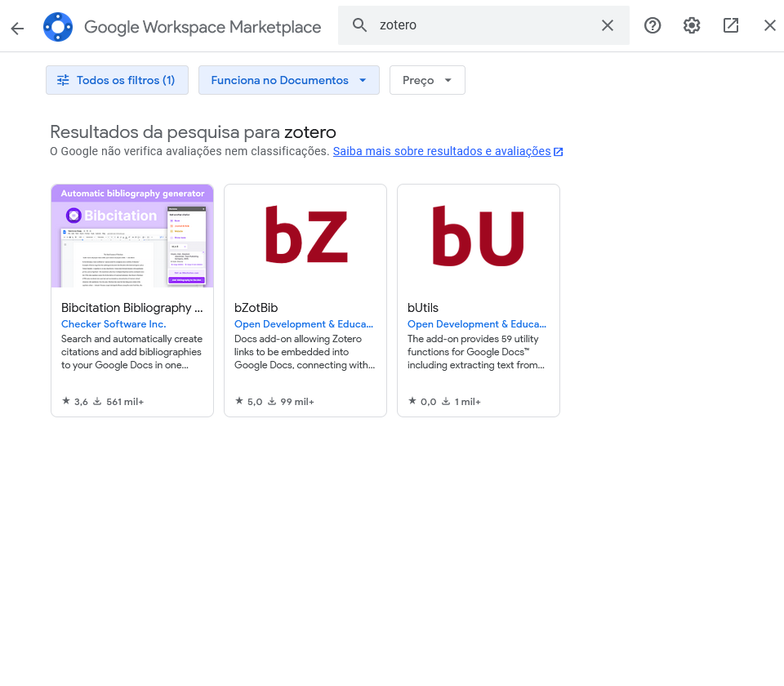Viewport: 784px width, 686px height.
Task: Open bUtils' Open Development & Educa... link
Action: pos(476,324)
